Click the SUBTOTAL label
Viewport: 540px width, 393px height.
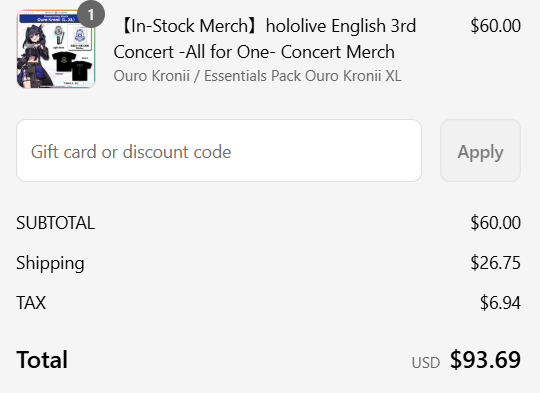[x=55, y=223]
